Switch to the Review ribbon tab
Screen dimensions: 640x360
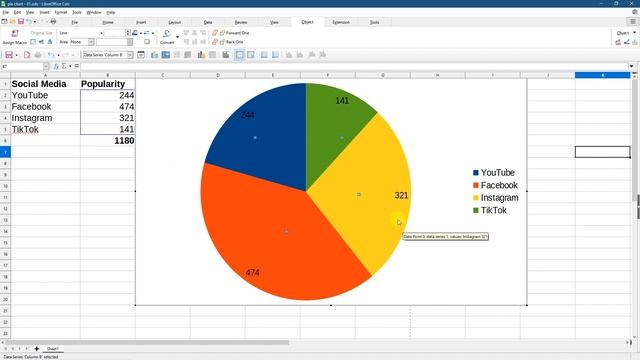click(x=241, y=22)
